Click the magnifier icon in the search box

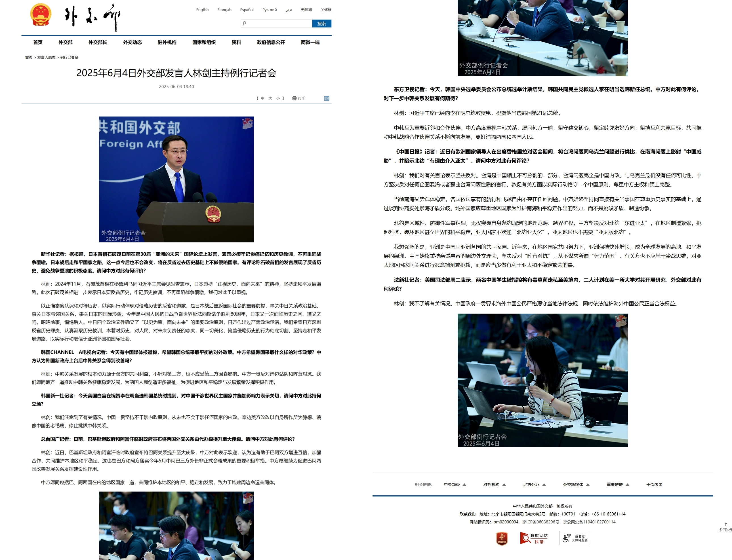245,23
